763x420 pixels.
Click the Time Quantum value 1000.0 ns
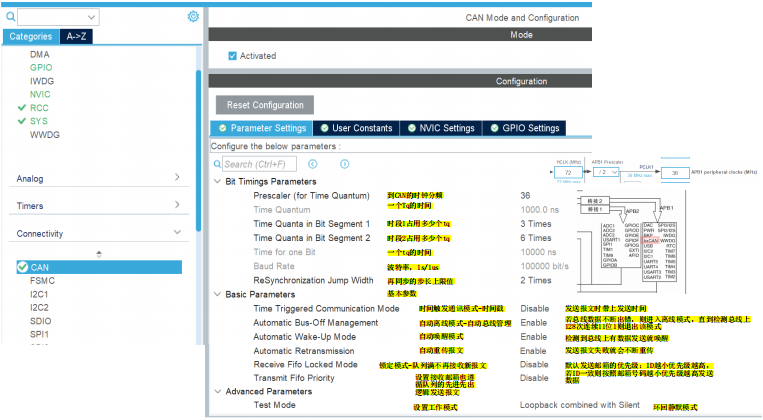[539, 210]
